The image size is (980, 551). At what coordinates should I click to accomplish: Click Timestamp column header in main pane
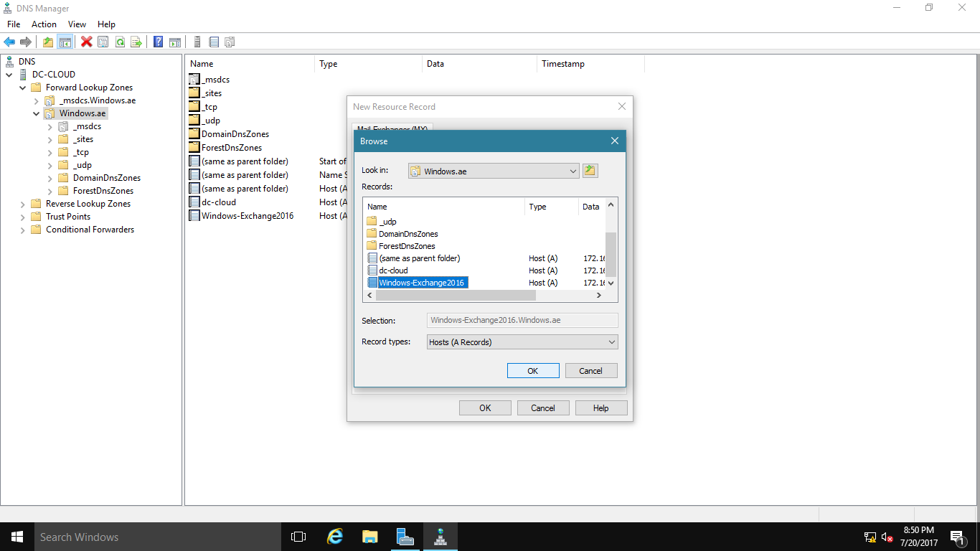(590, 64)
